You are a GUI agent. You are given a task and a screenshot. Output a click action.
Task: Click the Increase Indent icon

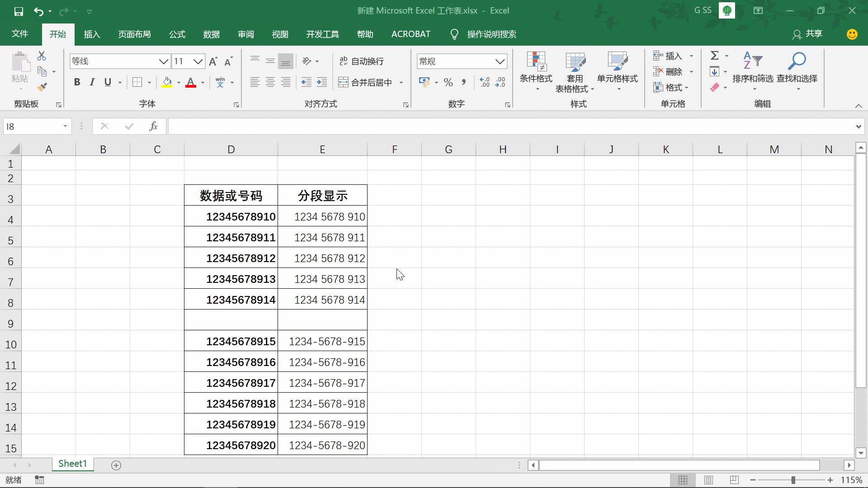[x=321, y=82]
